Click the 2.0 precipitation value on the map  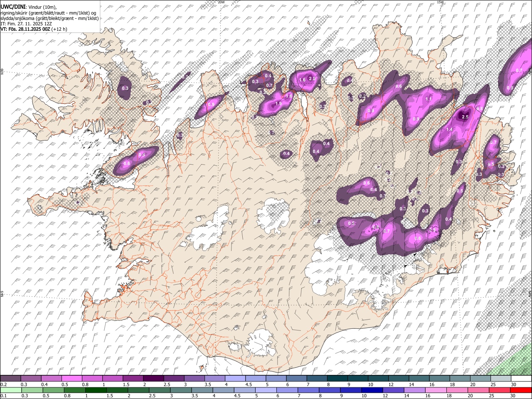[x=312, y=79]
